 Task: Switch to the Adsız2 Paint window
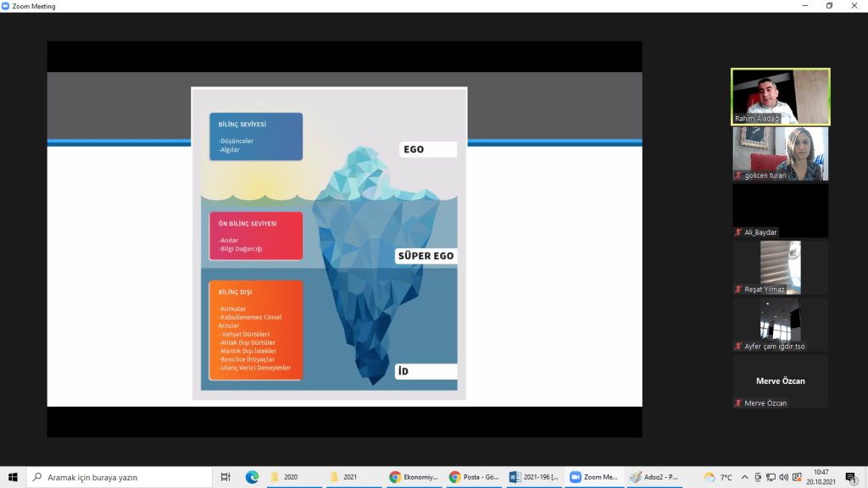click(654, 477)
